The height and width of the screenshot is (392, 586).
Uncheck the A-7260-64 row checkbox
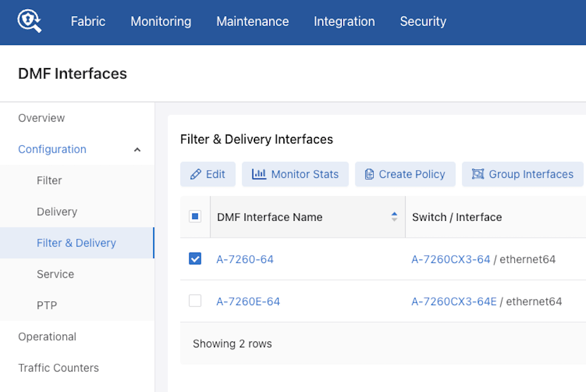(195, 259)
